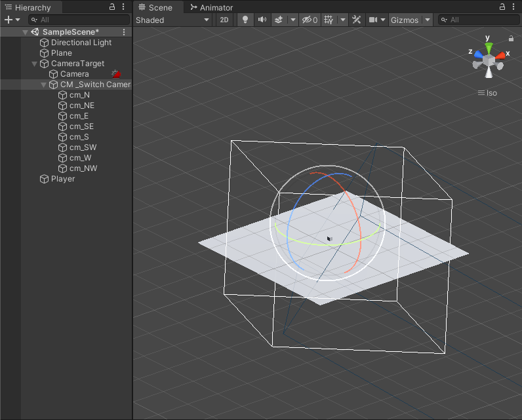Open scene camera settings icon
The width and height of the screenshot is (522, 420).
(373, 20)
